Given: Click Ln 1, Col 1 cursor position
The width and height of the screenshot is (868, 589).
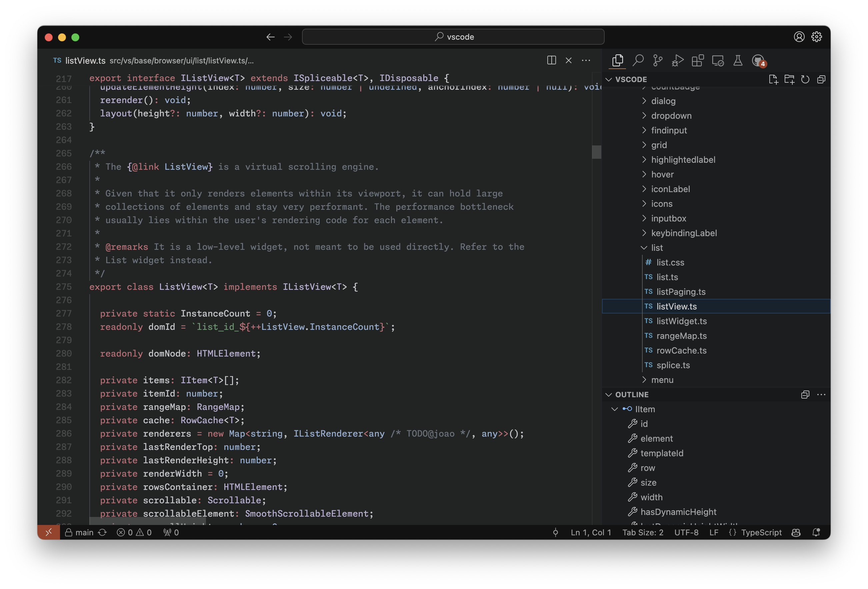Looking at the screenshot, I should 590,532.
